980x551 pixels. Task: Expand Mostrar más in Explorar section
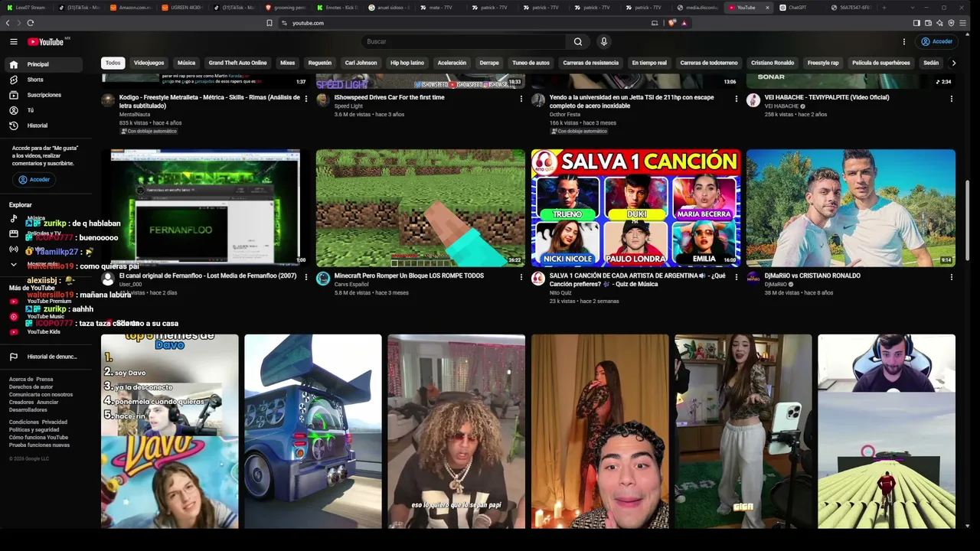[43, 264]
